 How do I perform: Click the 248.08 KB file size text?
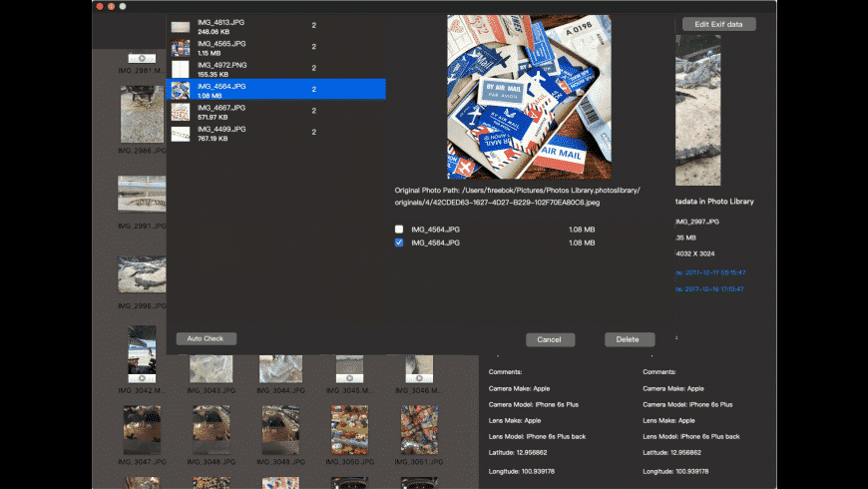pos(214,32)
